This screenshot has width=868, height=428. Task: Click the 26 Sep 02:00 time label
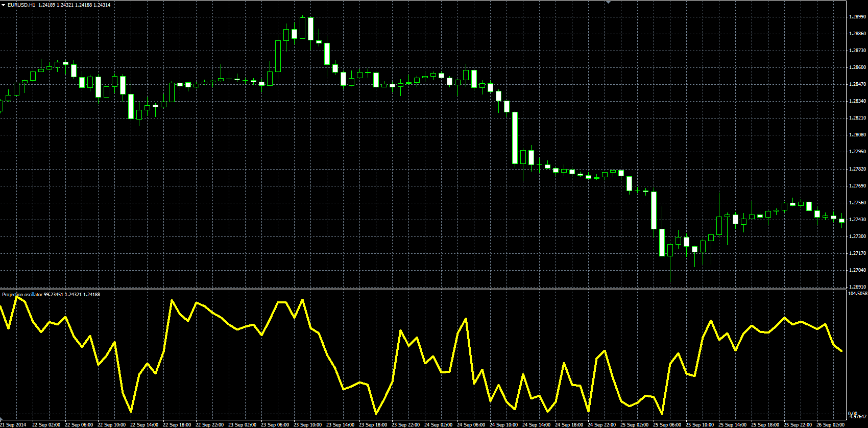point(830,425)
